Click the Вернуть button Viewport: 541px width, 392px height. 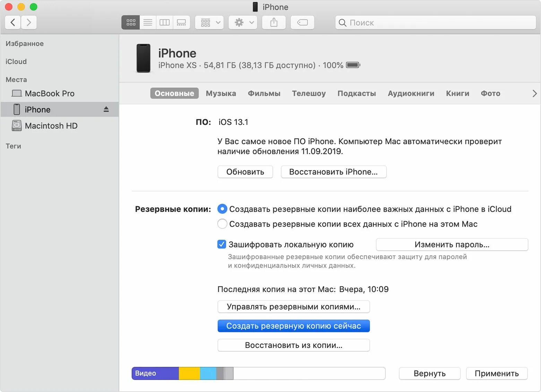[x=430, y=373]
